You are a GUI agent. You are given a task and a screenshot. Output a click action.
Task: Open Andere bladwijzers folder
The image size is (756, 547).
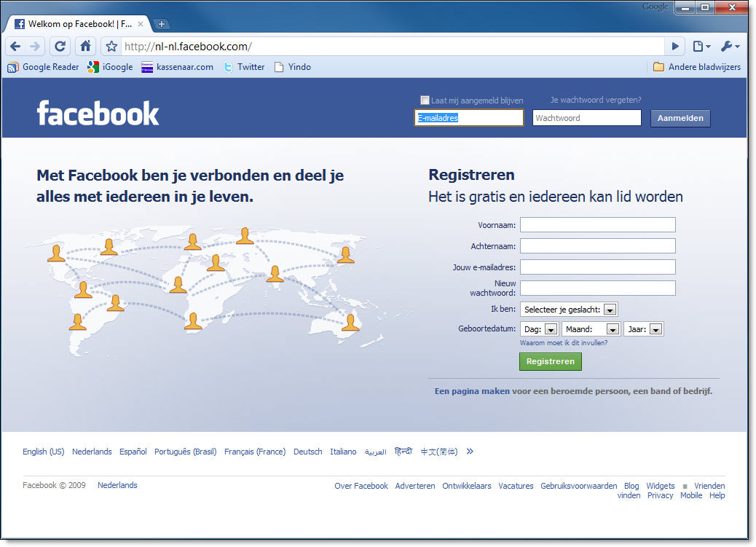point(697,67)
